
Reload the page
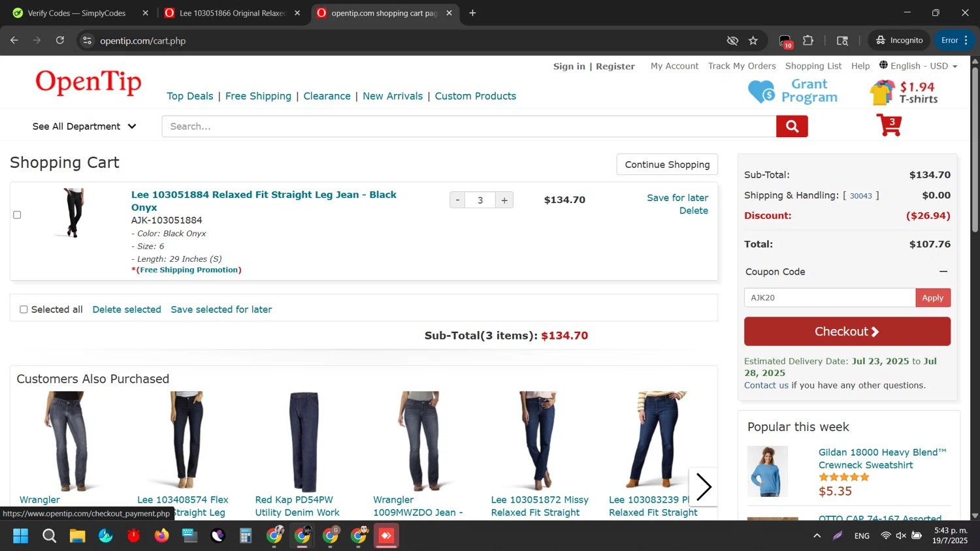click(60, 40)
